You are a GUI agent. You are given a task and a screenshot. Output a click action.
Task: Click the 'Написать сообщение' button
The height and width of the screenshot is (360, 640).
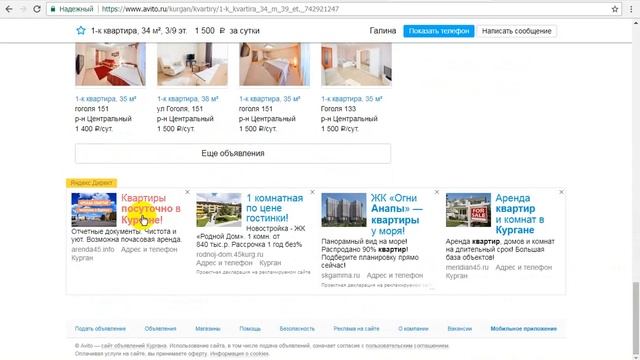click(x=516, y=31)
